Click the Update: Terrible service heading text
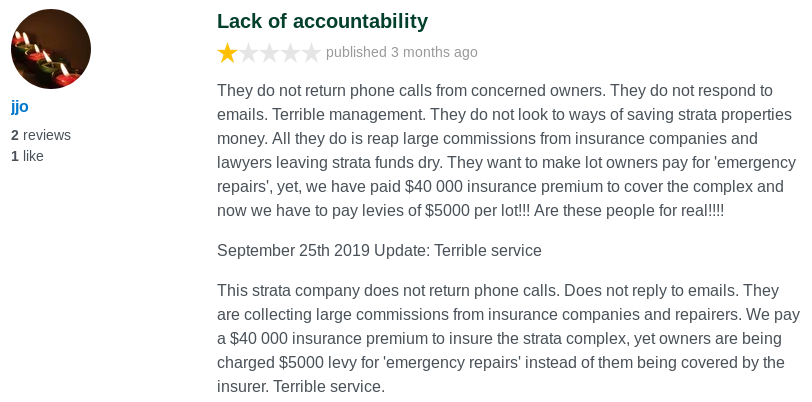 [458, 251]
